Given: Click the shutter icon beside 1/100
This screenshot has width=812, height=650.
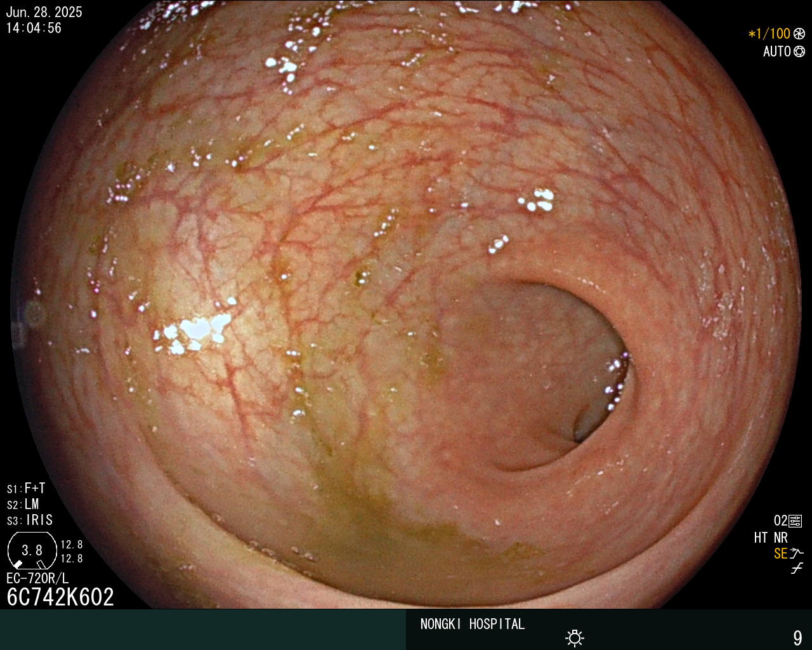Looking at the screenshot, I should click(x=799, y=34).
